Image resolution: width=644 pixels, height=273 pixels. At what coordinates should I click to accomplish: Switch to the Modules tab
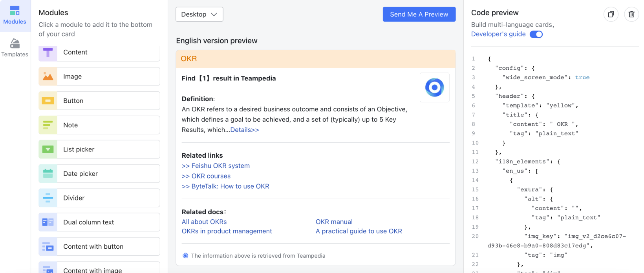[x=15, y=16]
